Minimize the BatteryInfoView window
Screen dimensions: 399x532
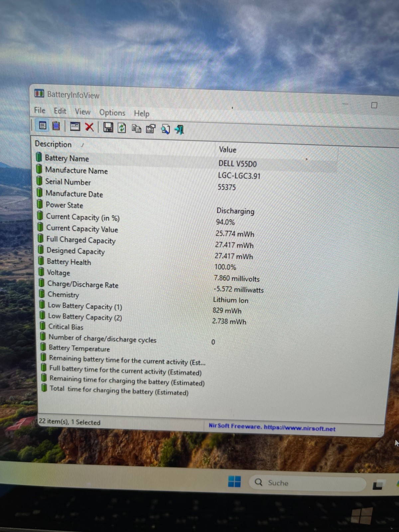345,104
